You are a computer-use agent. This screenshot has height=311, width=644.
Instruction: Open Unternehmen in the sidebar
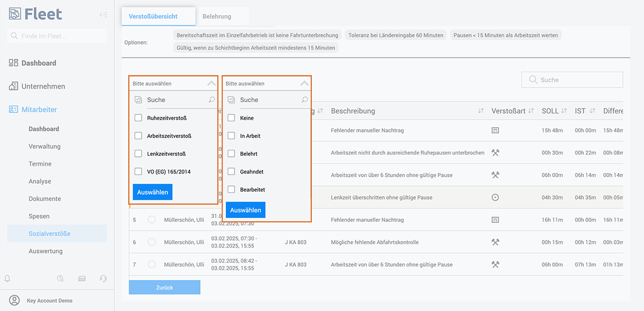[x=43, y=86]
